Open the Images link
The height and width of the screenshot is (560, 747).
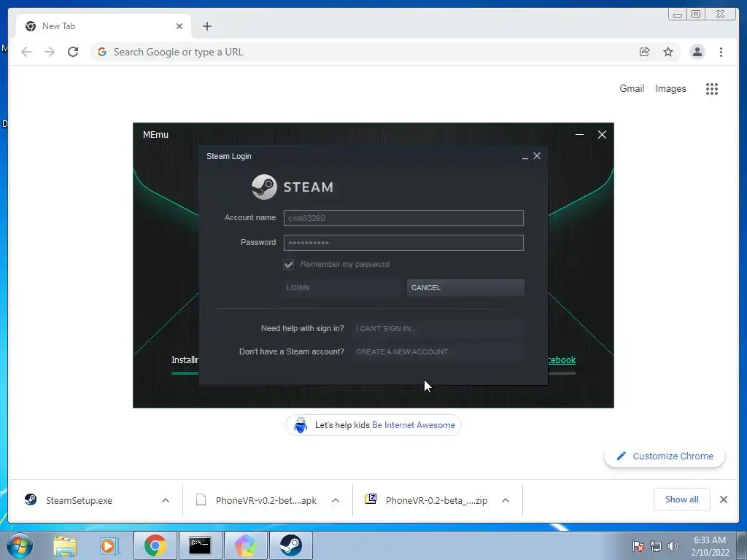point(670,88)
